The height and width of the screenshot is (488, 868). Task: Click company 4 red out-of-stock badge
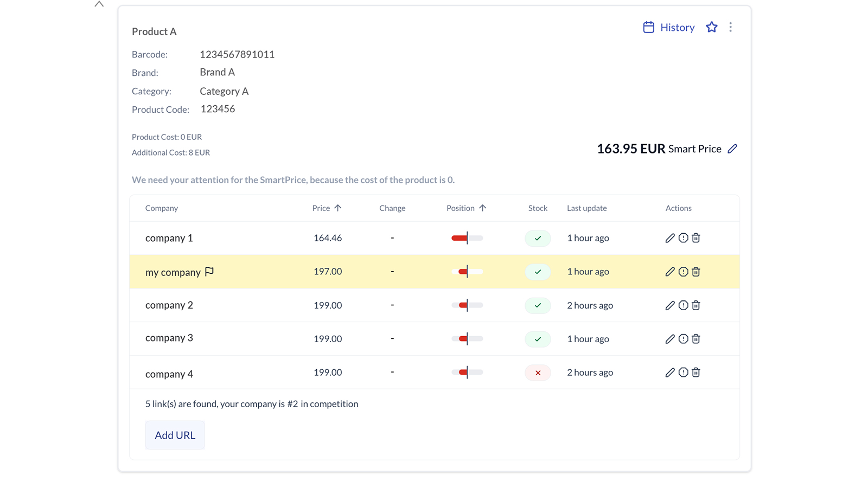[x=538, y=373]
